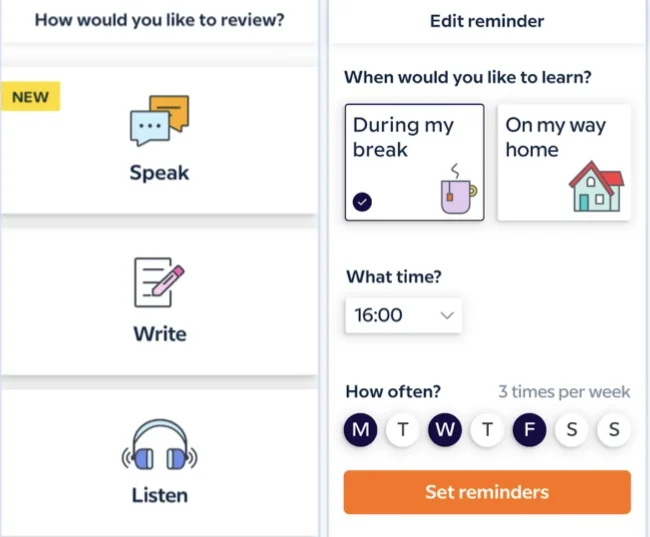Screen dimensions: 650x537
Task: Enable the Tuesday day circle next to Monday
Action: 403,430
